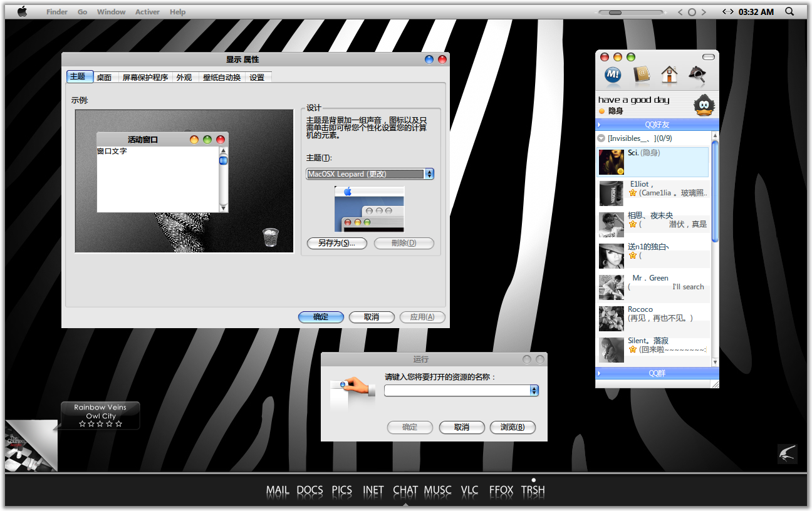Select contact E1liot in QQ list
Image resolution: width=812 pixels, height=511 pixels.
(653, 193)
